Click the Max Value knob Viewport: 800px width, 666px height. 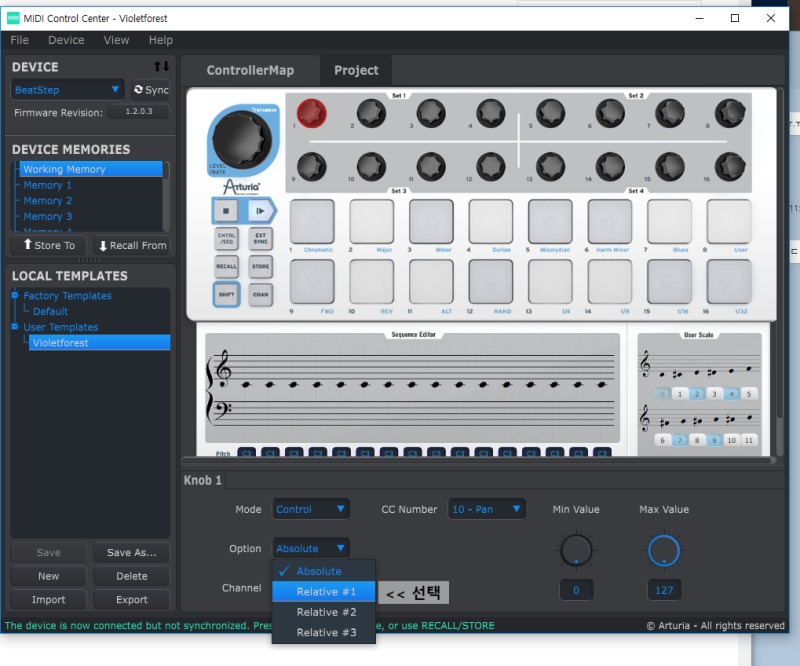pos(664,551)
